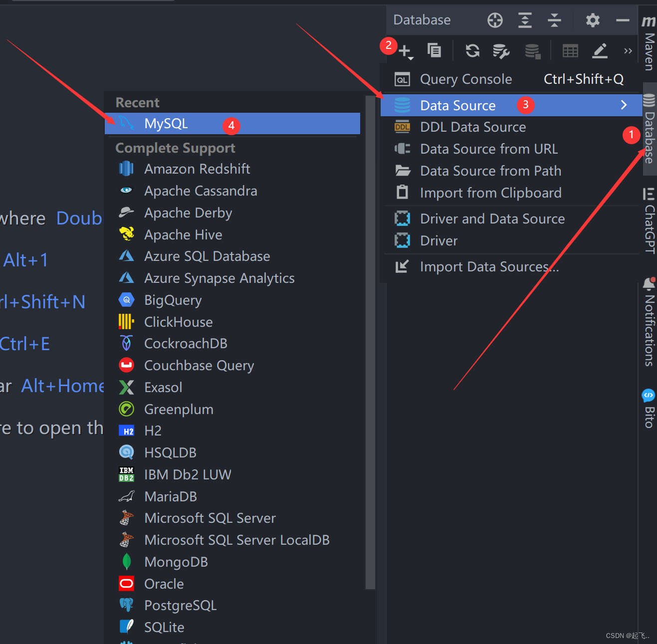Click the Edit Source pencil icon
This screenshot has width=657, height=644.
[600, 50]
